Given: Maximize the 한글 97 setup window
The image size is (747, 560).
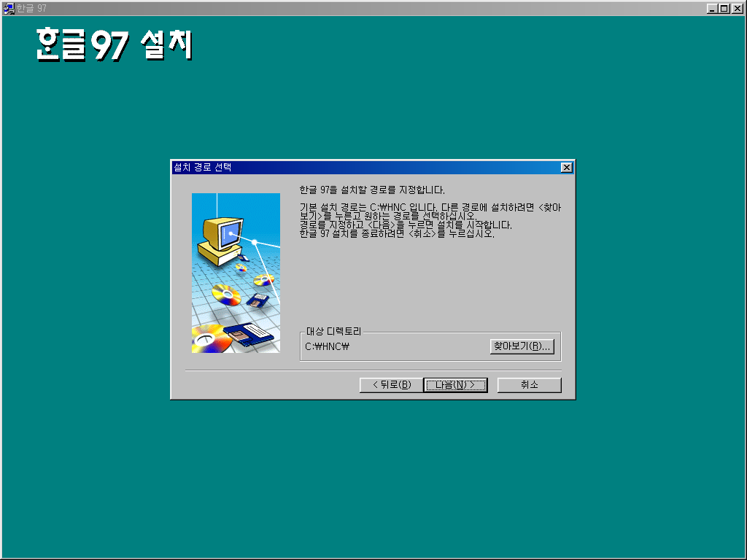Looking at the screenshot, I should tap(724, 8).
